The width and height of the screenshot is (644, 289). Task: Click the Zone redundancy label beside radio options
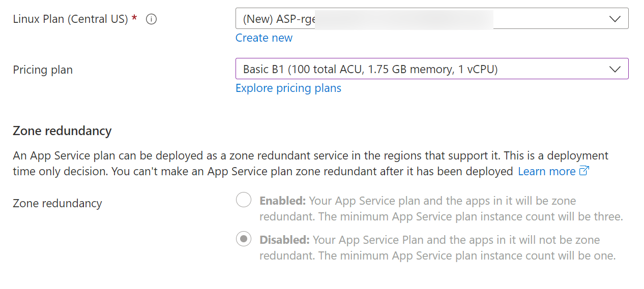coord(57,204)
